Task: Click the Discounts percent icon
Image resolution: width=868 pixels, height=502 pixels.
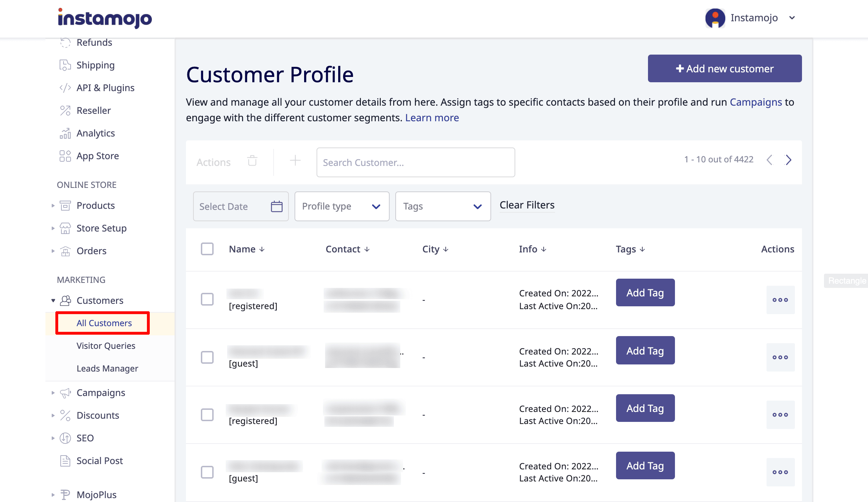Action: [65, 415]
